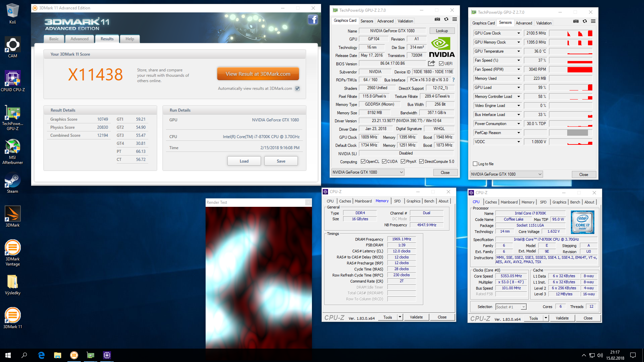Open the TechPowerUp GPU-Z desktop shortcut
The width and height of the screenshot is (644, 362).
pyautogui.click(x=12, y=118)
